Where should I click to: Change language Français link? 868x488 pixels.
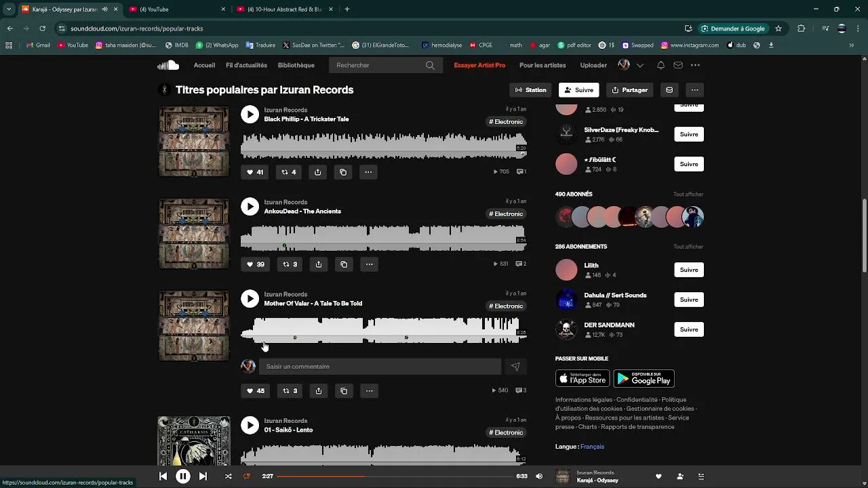(x=592, y=447)
